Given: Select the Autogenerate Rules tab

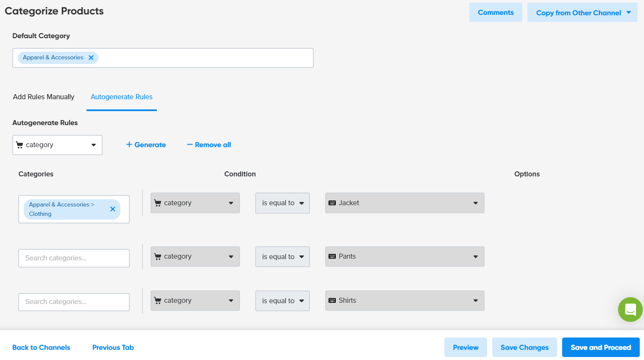Looking at the screenshot, I should [x=122, y=97].
